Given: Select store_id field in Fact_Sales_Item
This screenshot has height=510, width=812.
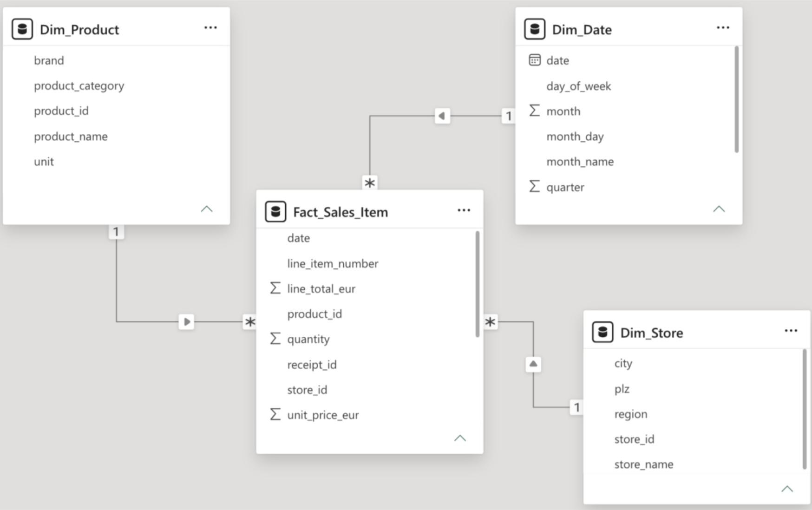Looking at the screenshot, I should click(x=307, y=390).
